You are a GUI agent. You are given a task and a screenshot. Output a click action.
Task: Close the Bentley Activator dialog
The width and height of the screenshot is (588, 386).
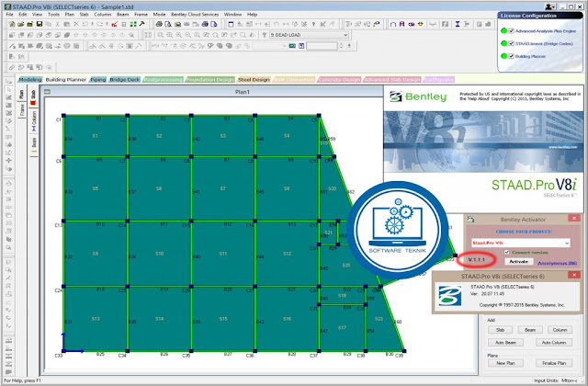(574, 219)
